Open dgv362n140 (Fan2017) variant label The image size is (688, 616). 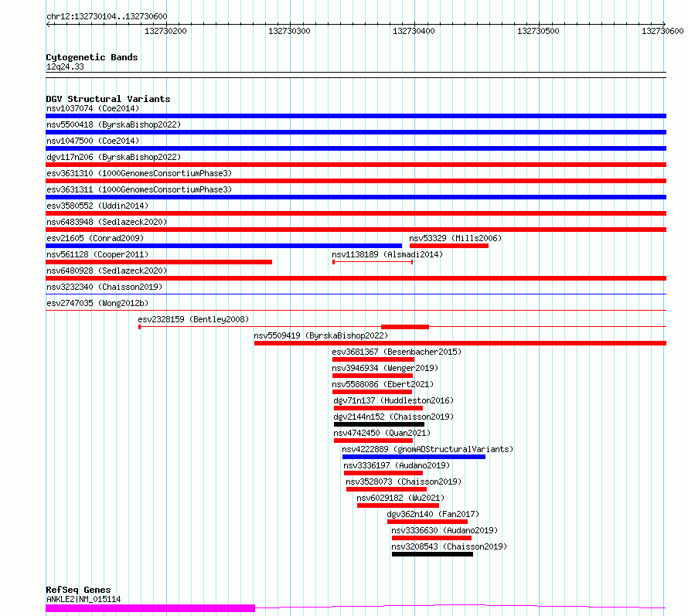[x=433, y=514]
